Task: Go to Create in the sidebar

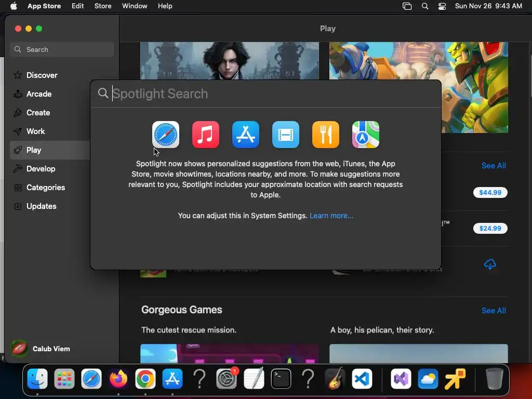Action: (49, 113)
